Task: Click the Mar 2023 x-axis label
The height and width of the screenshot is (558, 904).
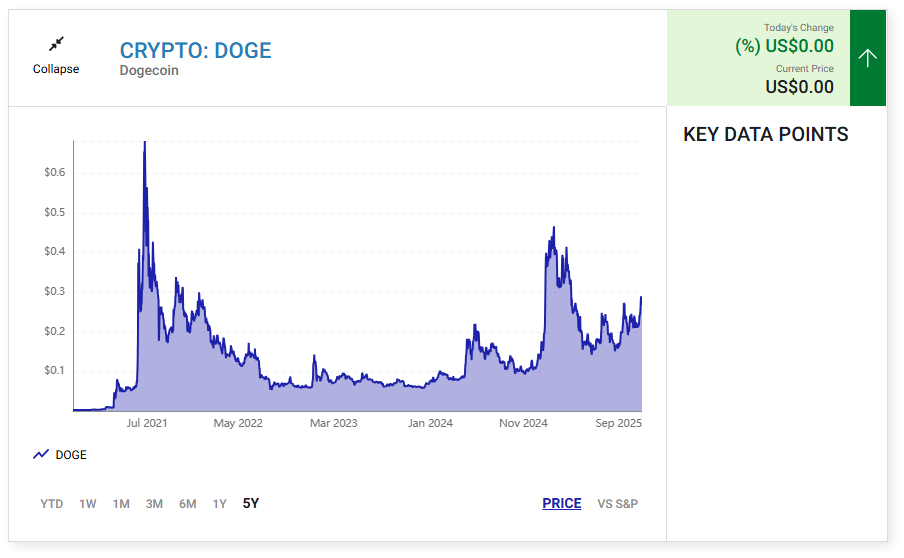Action: pos(334,423)
